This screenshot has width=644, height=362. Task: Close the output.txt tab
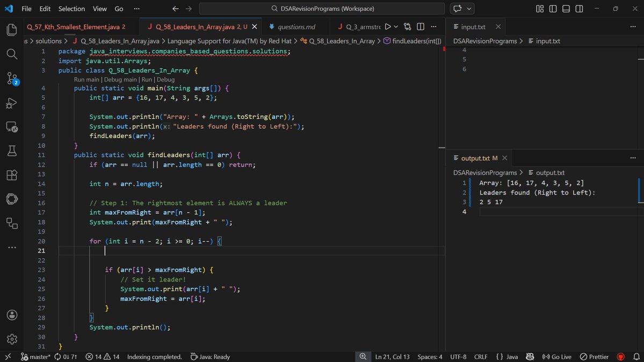pyautogui.click(x=504, y=158)
